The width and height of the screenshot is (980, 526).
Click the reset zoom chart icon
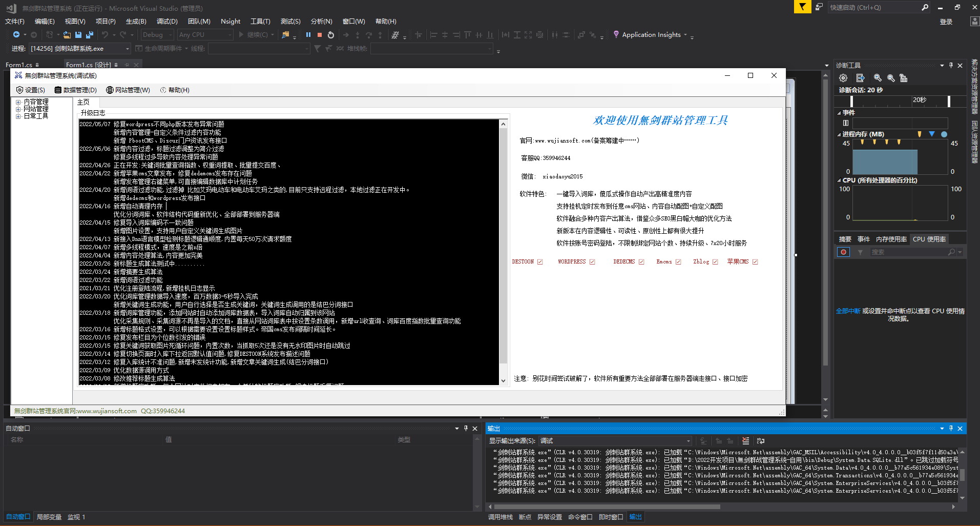pos(904,78)
